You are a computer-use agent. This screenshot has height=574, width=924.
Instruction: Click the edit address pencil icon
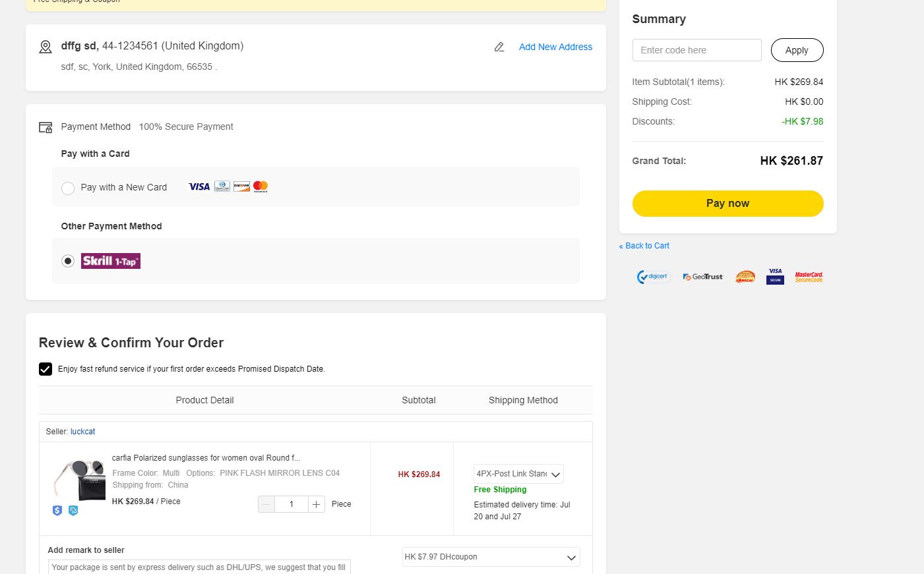[499, 47]
